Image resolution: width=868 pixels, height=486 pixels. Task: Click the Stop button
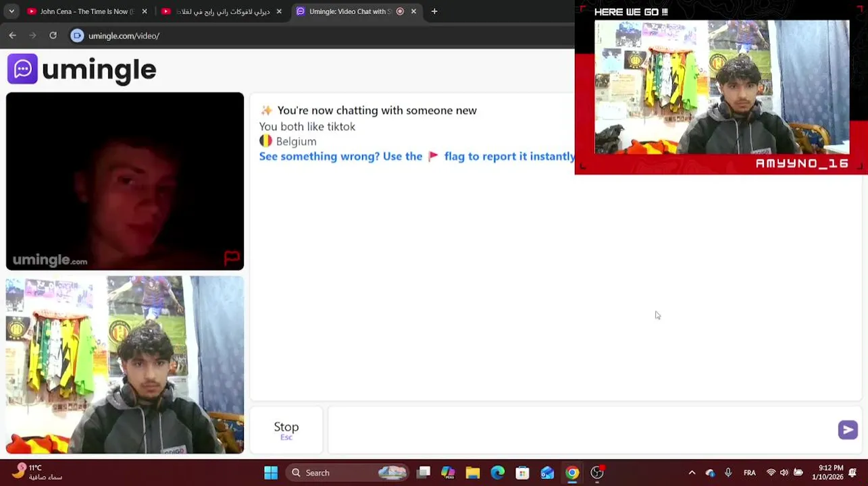[x=286, y=430]
